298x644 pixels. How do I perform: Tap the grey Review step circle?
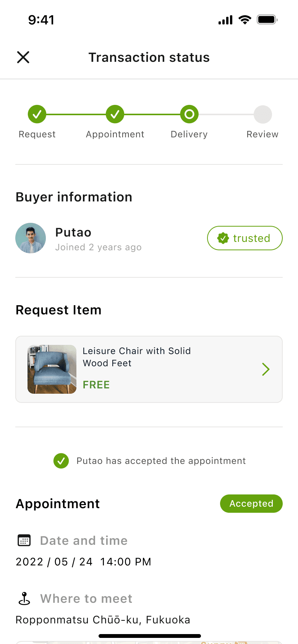point(263,114)
